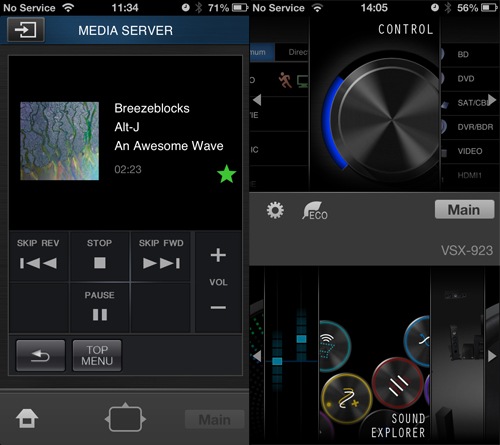The image size is (500, 445).
Task: Open settings with the gear icon
Action: tap(275, 210)
